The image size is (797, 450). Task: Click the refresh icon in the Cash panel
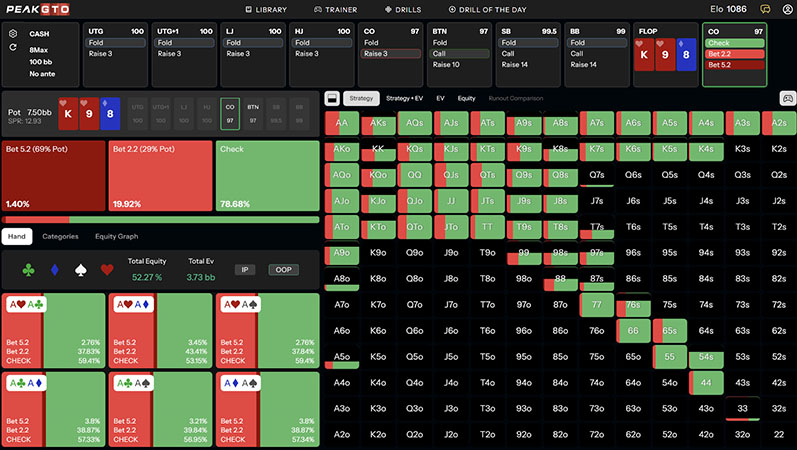tap(13, 48)
